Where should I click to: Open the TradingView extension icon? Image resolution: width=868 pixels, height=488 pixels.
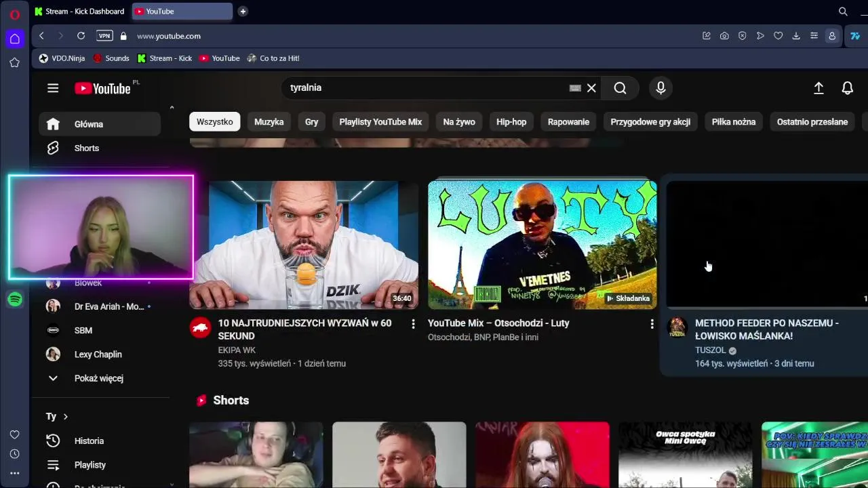pyautogui.click(x=856, y=36)
